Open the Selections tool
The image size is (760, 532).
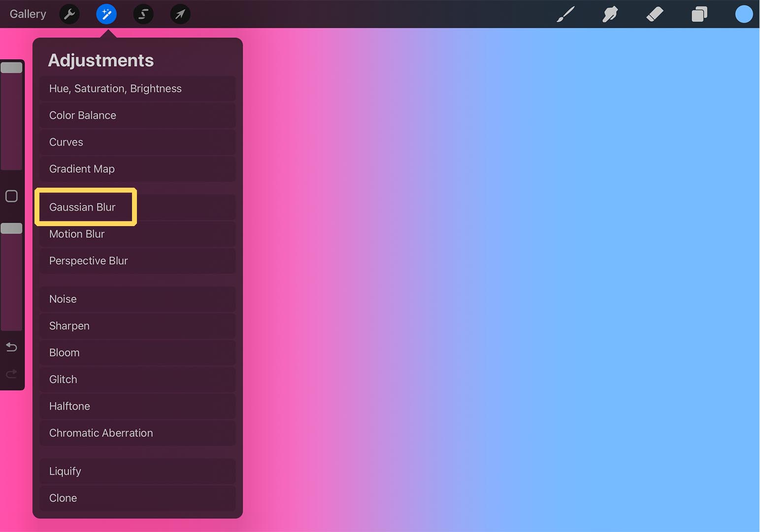143,14
